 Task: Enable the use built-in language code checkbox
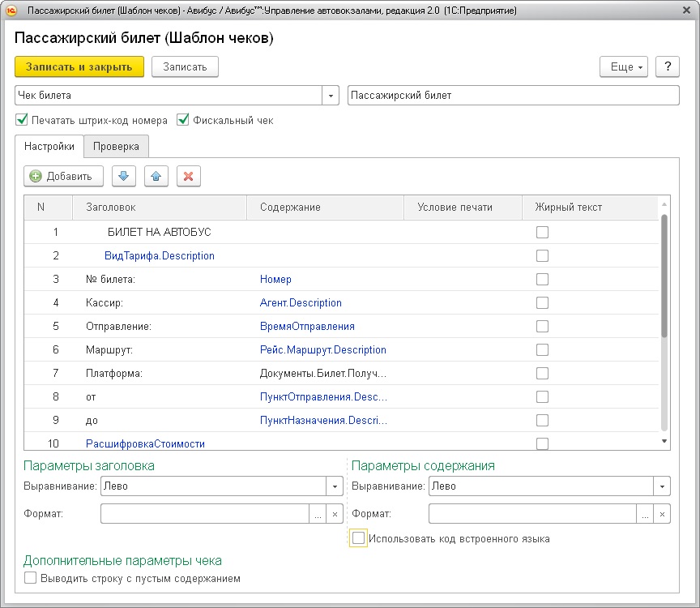pyautogui.click(x=358, y=538)
